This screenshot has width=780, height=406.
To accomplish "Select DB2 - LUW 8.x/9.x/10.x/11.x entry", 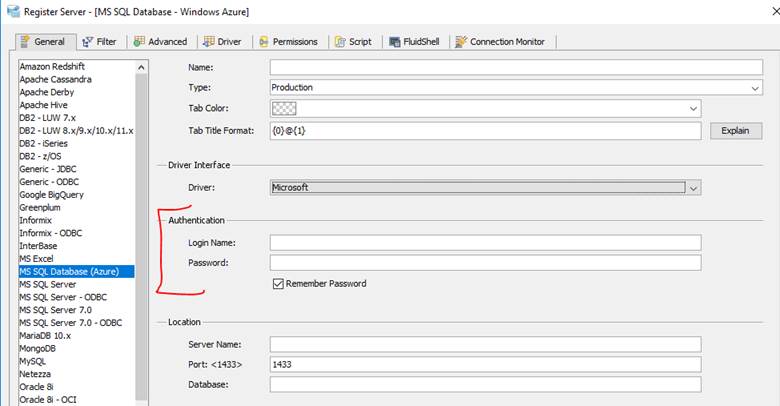I will pos(77,131).
